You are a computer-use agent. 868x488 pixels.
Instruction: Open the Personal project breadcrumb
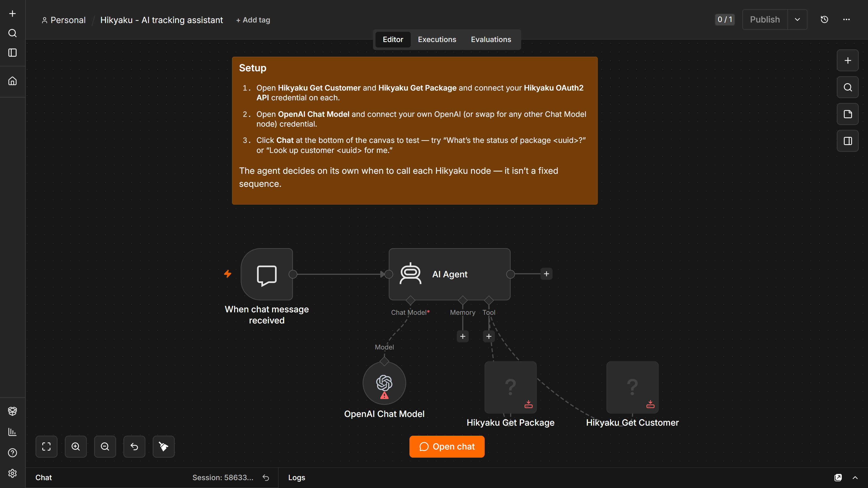point(64,20)
